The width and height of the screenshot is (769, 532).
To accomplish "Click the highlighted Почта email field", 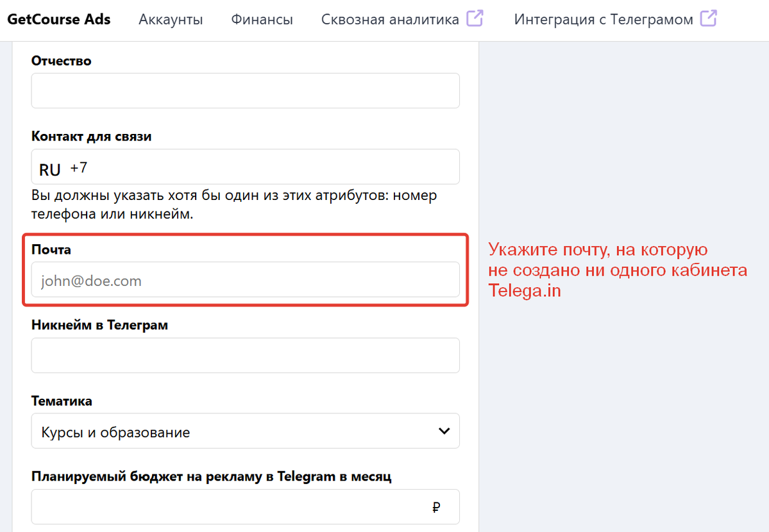I will click(x=245, y=280).
